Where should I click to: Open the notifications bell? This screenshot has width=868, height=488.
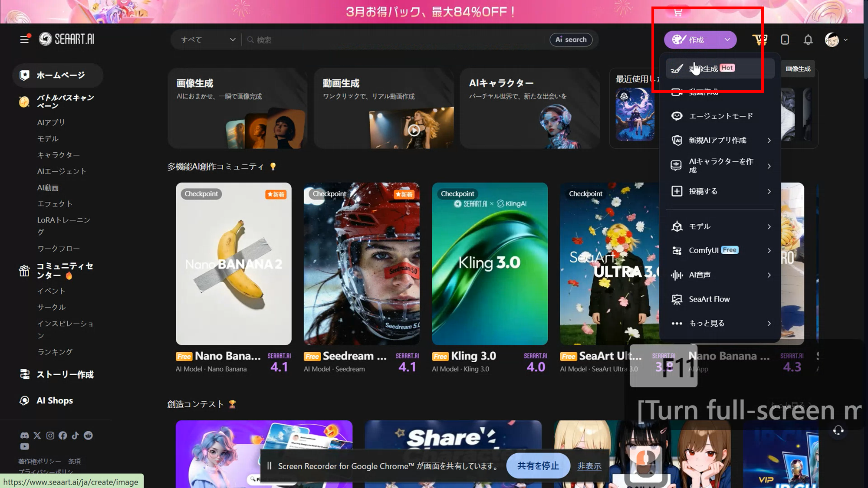[808, 39]
